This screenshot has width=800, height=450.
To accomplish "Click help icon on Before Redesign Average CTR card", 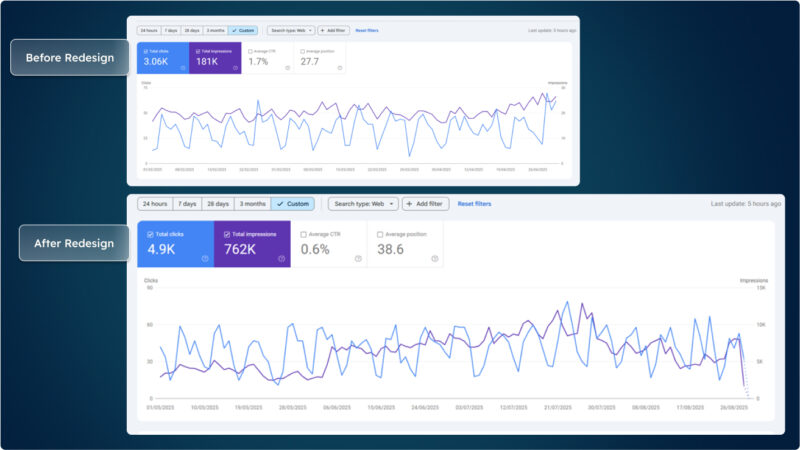I will 287,68.
